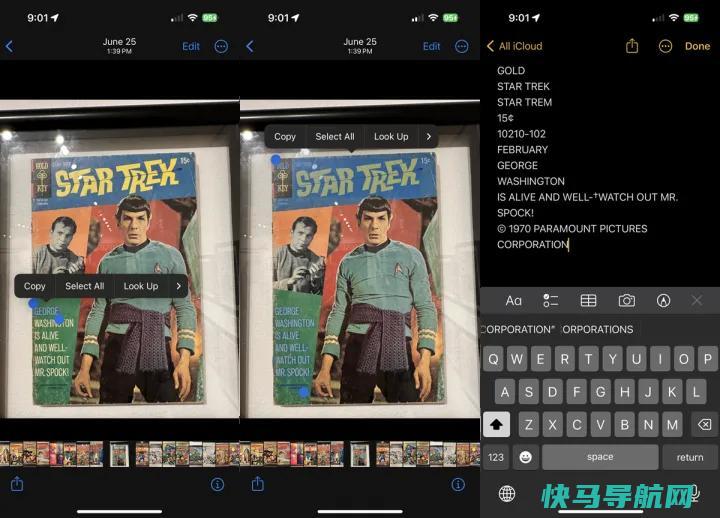Tap the space bar key
The image size is (720, 518).
[600, 457]
